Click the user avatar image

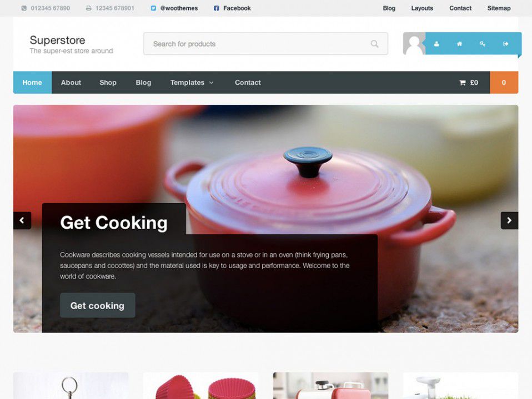point(414,43)
